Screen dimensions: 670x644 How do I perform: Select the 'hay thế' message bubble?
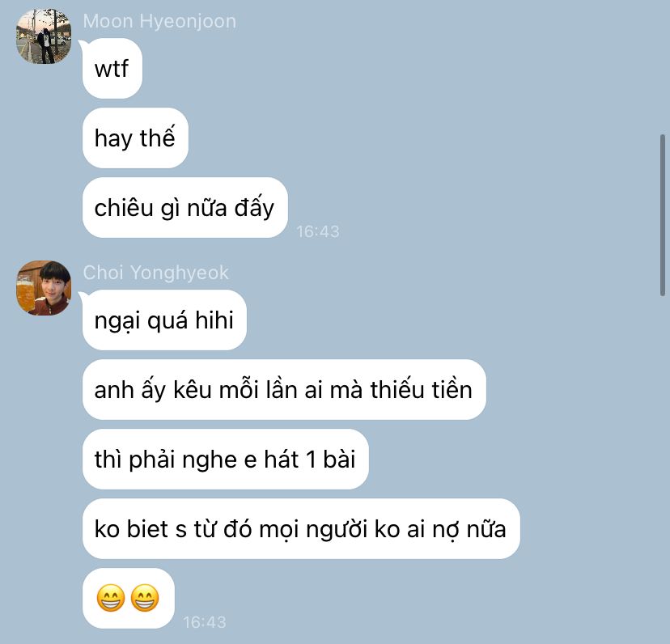point(135,138)
